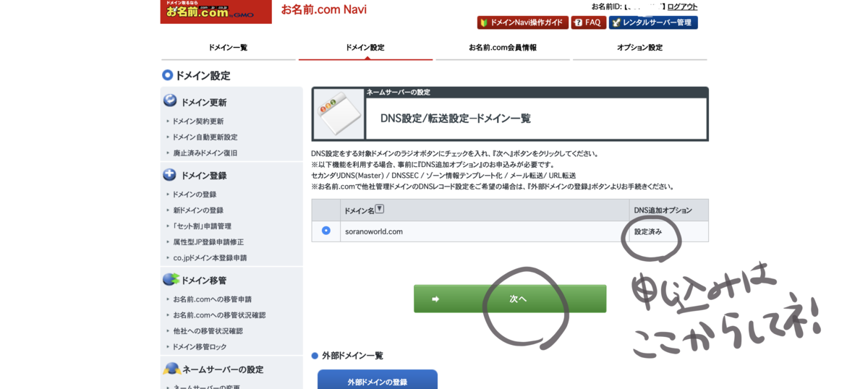Switch to the お名前.com会員情報 tab
Viewport: 868px width, 389px height.
click(503, 48)
